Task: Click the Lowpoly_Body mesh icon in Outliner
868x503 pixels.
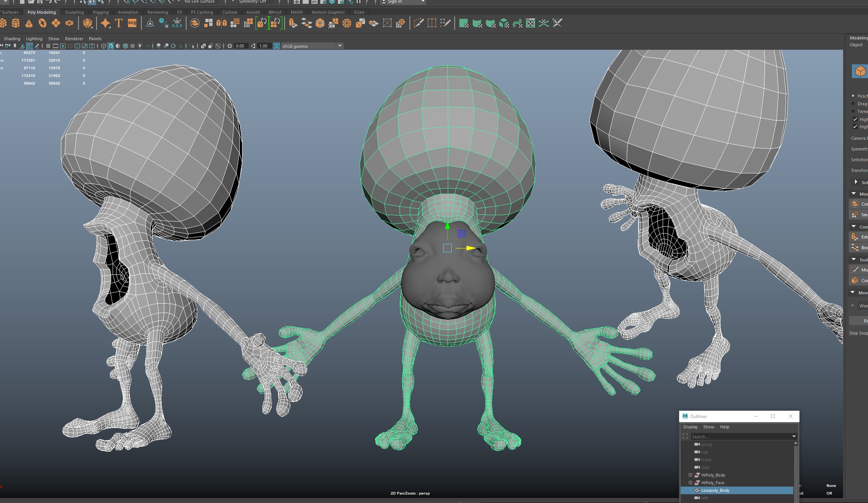Action: coord(697,490)
